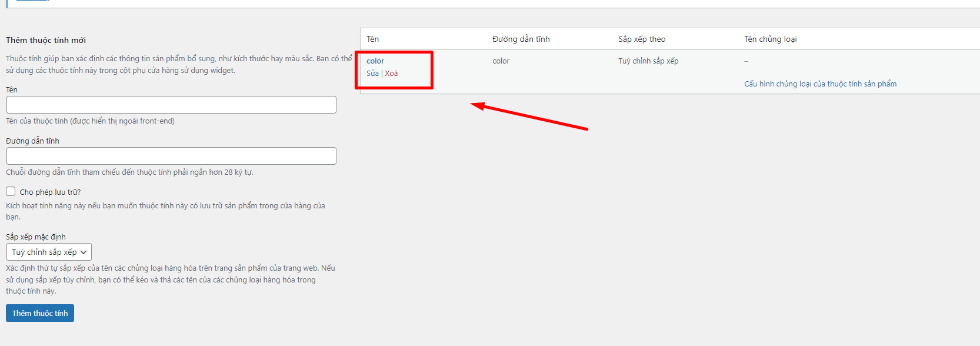Viewport: 980px width, 346px height.
Task: Select the Đường dẫn tĩnh column header
Action: [x=521, y=39]
